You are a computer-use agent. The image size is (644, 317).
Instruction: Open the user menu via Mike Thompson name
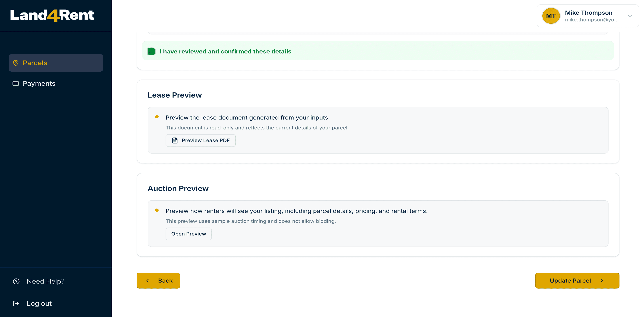tap(589, 13)
